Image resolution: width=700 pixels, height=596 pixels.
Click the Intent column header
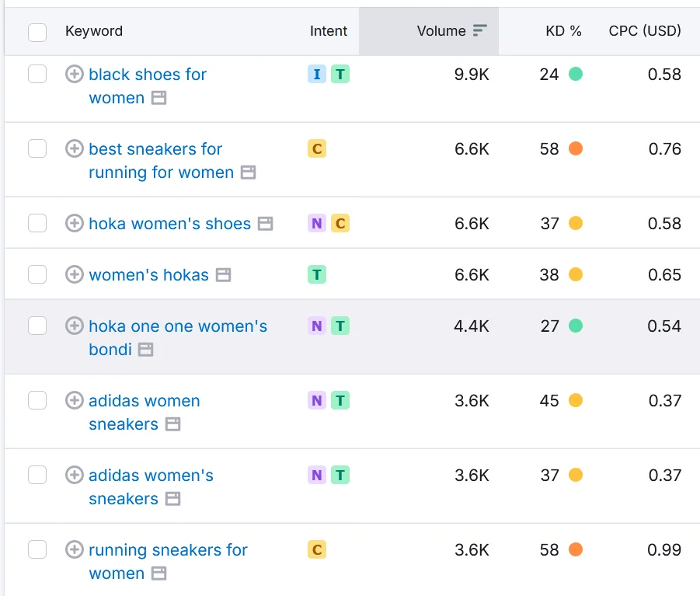pyautogui.click(x=328, y=31)
